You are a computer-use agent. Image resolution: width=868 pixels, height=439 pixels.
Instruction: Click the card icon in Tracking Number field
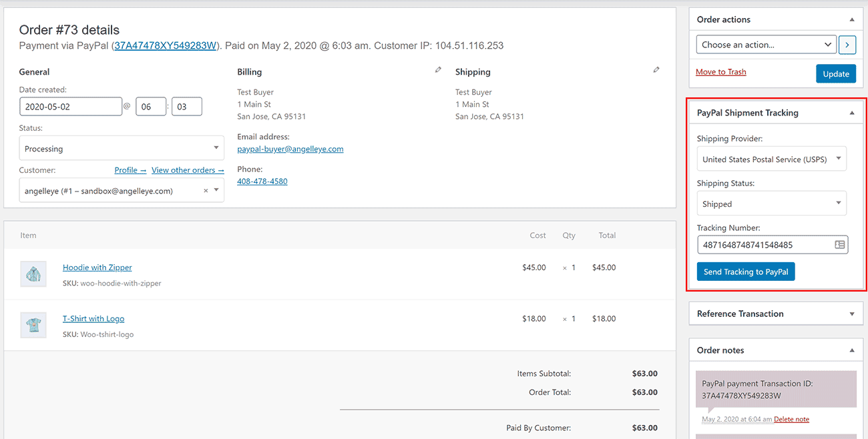point(840,245)
